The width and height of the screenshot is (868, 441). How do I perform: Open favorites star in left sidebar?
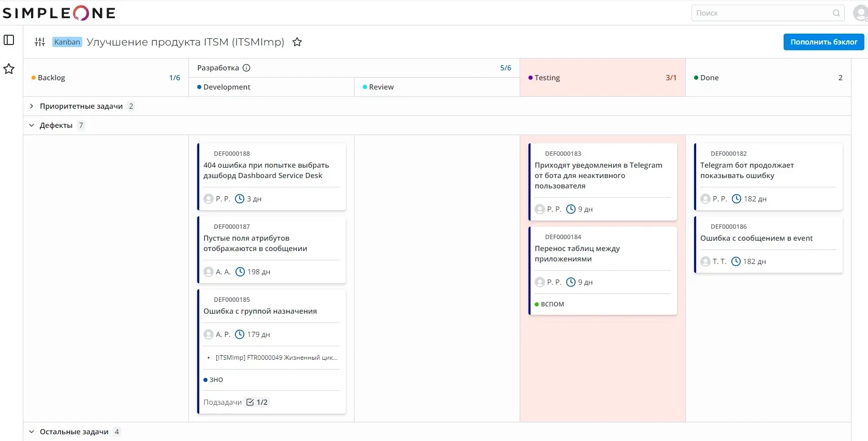pos(9,69)
